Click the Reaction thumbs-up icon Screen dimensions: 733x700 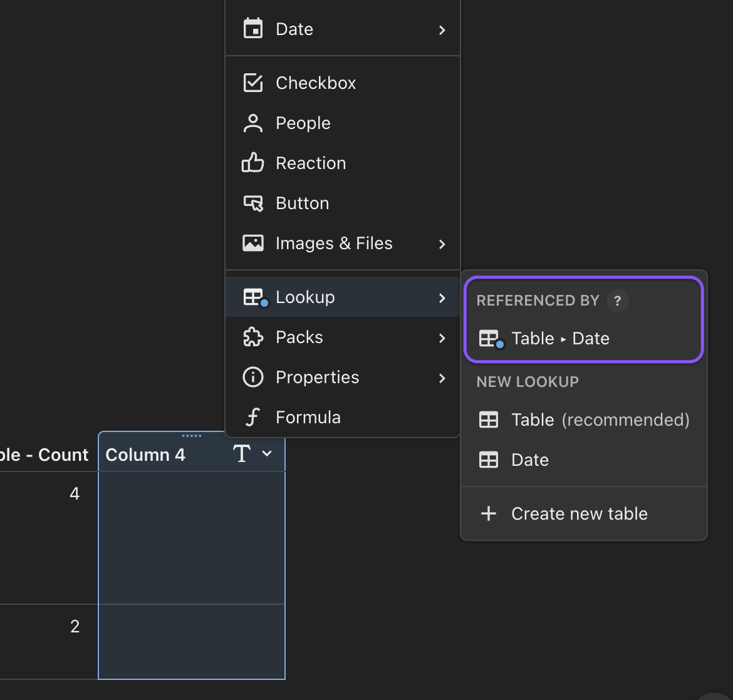coord(253,163)
